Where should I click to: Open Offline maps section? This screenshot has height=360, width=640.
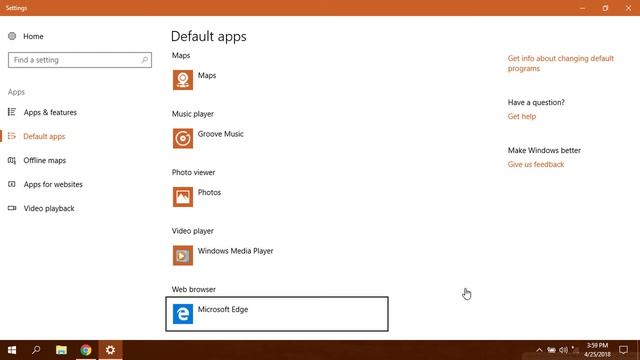[44, 160]
